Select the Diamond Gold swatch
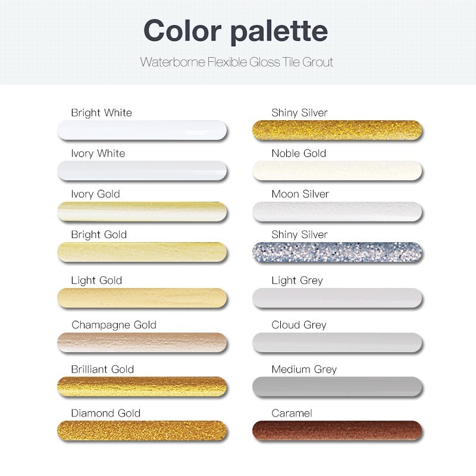This screenshot has height=476, width=476. click(x=142, y=431)
